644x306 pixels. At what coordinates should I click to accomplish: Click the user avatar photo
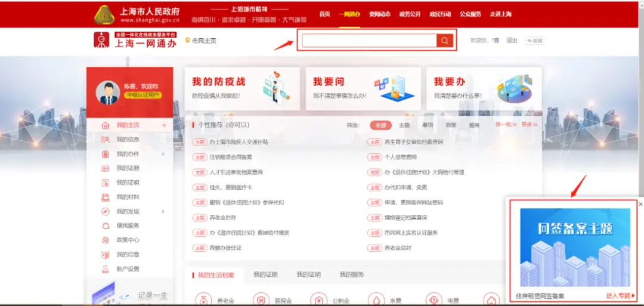tap(108, 92)
